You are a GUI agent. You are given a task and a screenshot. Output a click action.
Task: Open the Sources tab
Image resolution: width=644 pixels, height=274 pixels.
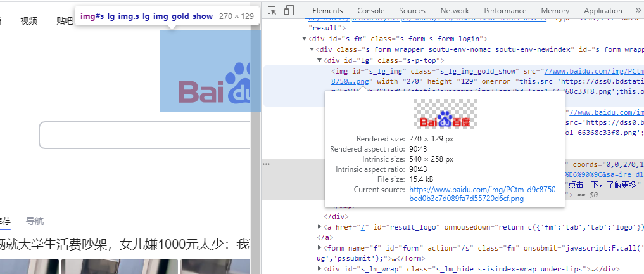(412, 11)
